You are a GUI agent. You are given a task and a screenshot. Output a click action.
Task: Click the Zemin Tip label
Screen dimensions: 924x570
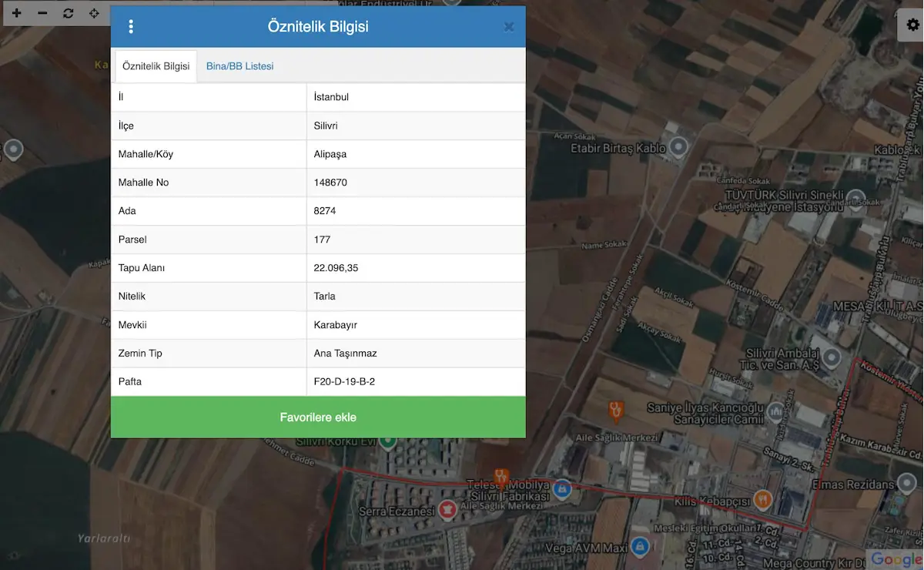[x=140, y=354]
